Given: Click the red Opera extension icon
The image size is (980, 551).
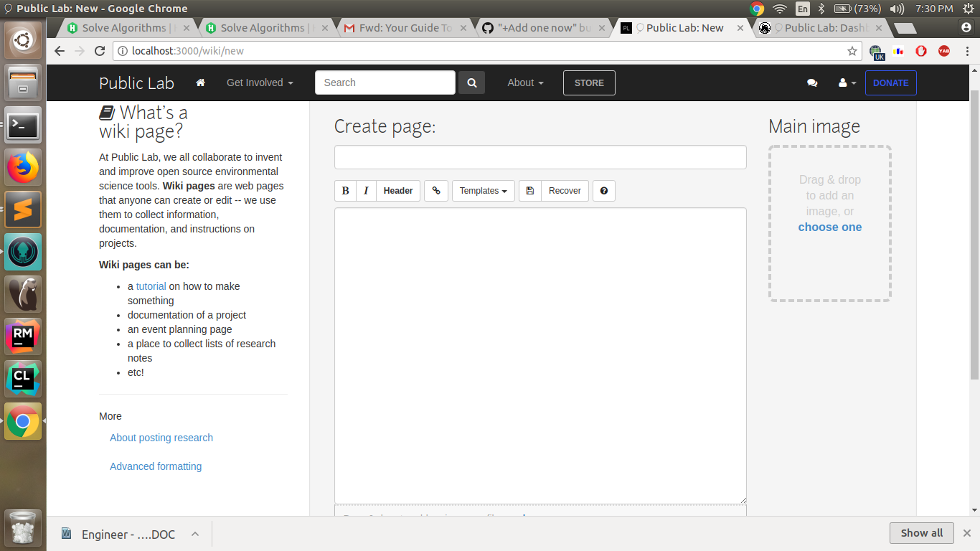Looking at the screenshot, I should click(x=921, y=51).
